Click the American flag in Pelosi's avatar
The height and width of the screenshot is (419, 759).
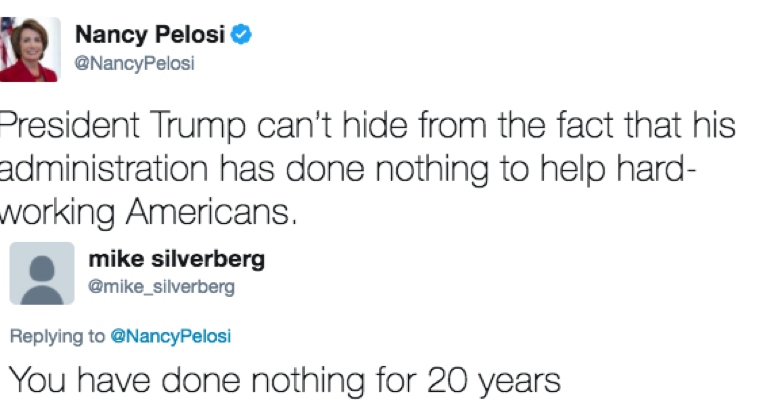point(6,40)
